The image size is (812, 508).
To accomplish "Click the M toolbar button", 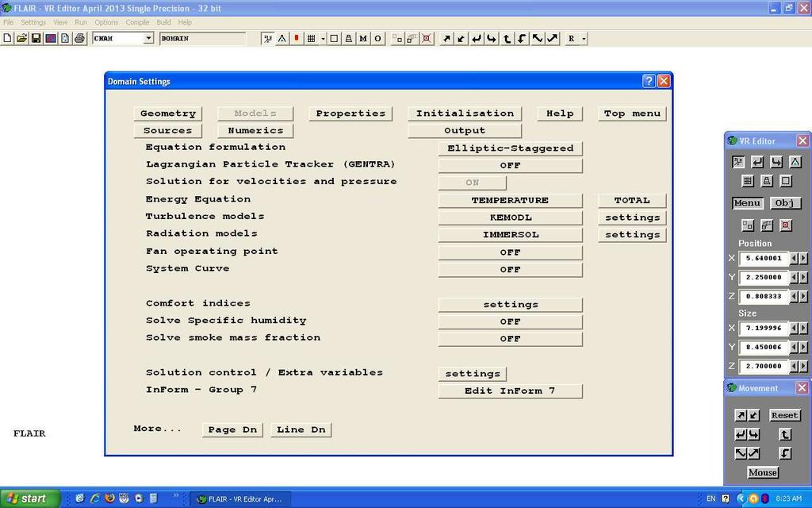I will click(x=363, y=38).
